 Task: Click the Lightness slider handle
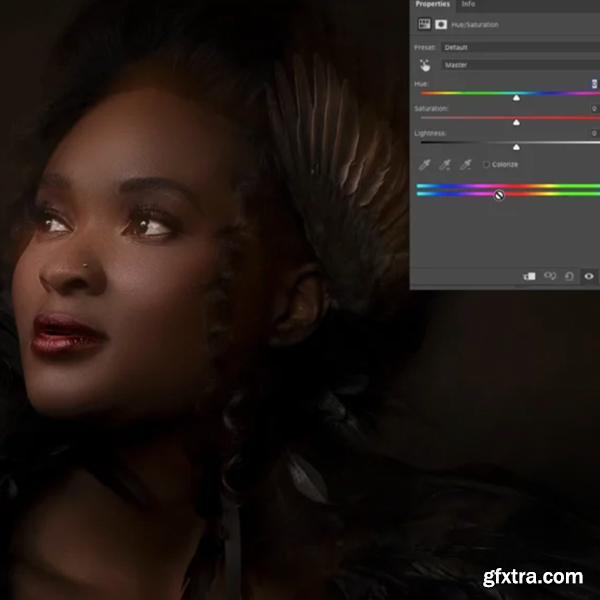(516, 147)
